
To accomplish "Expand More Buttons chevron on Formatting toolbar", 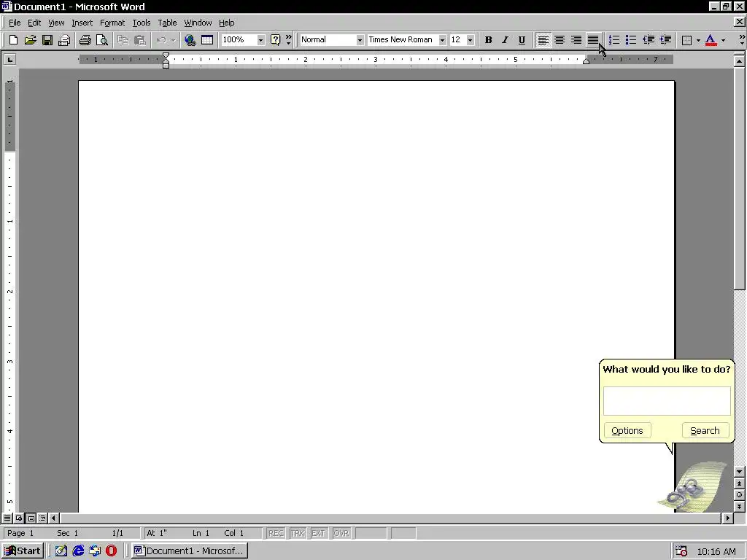I will coord(742,40).
